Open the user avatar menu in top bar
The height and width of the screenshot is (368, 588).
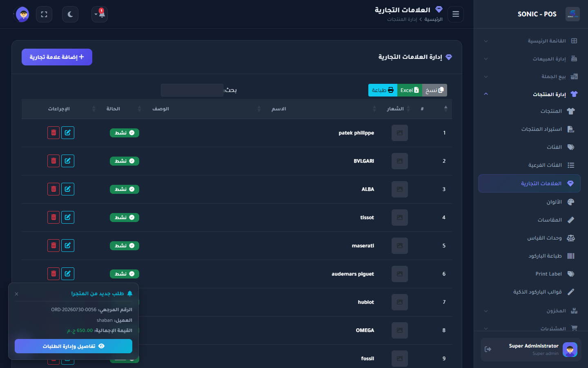[x=22, y=14]
